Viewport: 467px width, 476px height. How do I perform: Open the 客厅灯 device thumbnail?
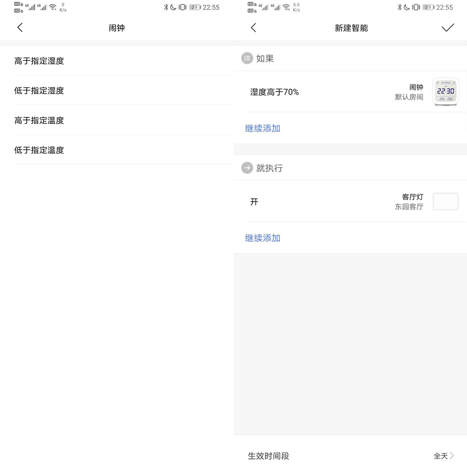point(445,202)
